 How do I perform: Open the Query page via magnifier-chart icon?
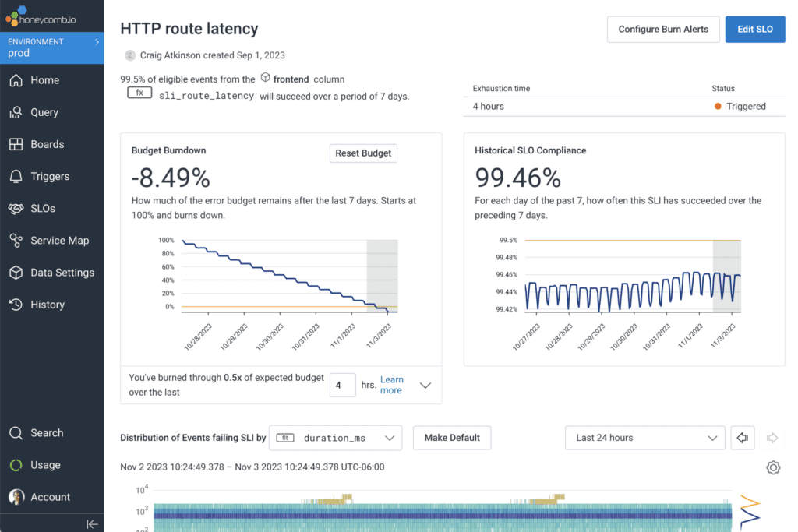pyautogui.click(x=16, y=112)
